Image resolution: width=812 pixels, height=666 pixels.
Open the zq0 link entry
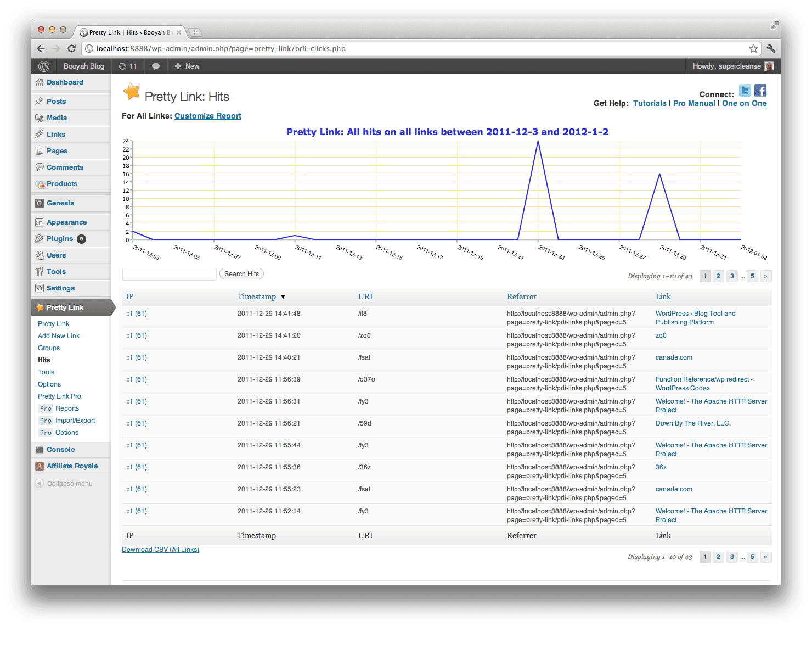tap(661, 335)
